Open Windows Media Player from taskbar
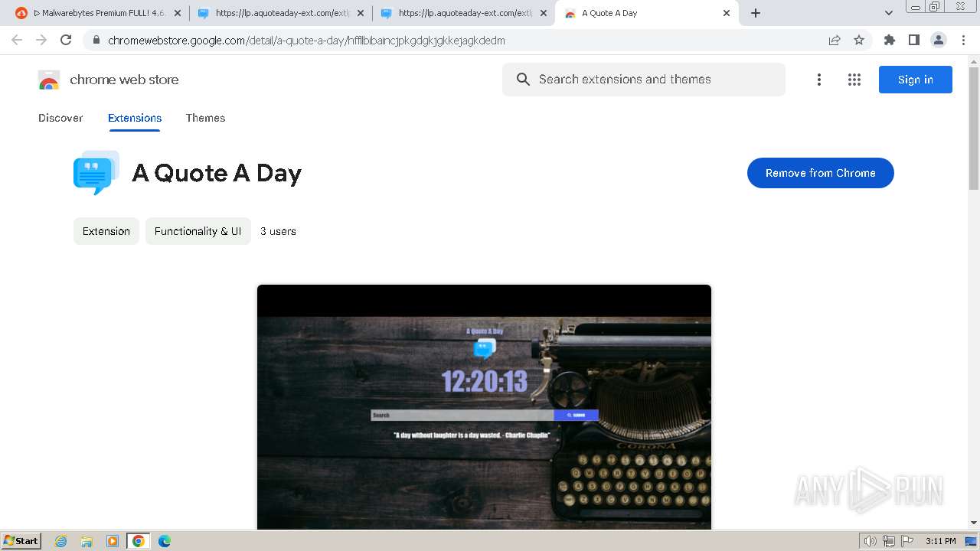 [x=113, y=541]
